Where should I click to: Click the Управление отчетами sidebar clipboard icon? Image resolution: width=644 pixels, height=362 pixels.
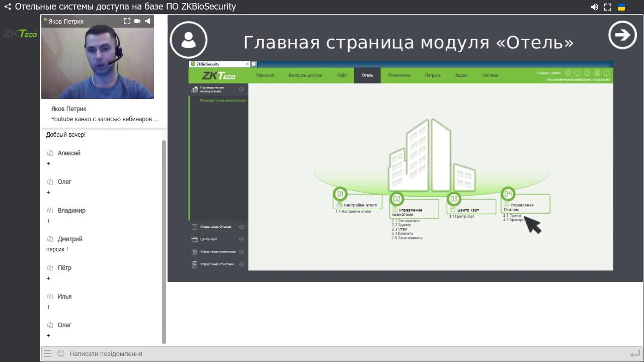(x=195, y=264)
